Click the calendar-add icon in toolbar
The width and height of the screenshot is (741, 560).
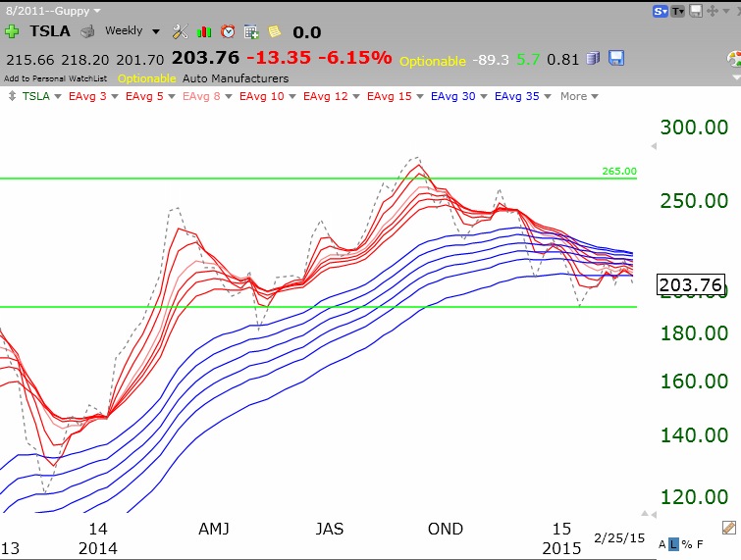point(251,31)
